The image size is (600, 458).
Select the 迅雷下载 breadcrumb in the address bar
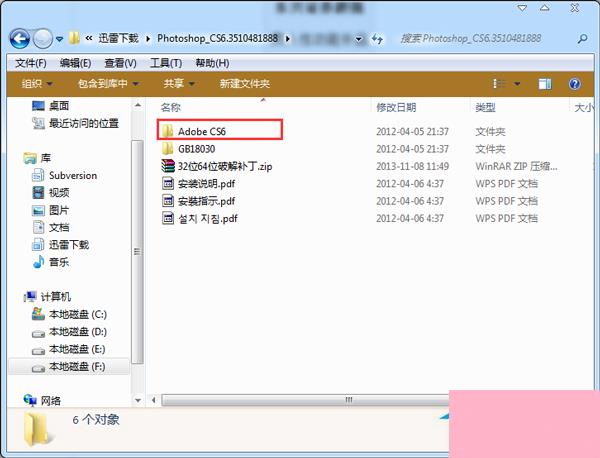tap(118, 38)
